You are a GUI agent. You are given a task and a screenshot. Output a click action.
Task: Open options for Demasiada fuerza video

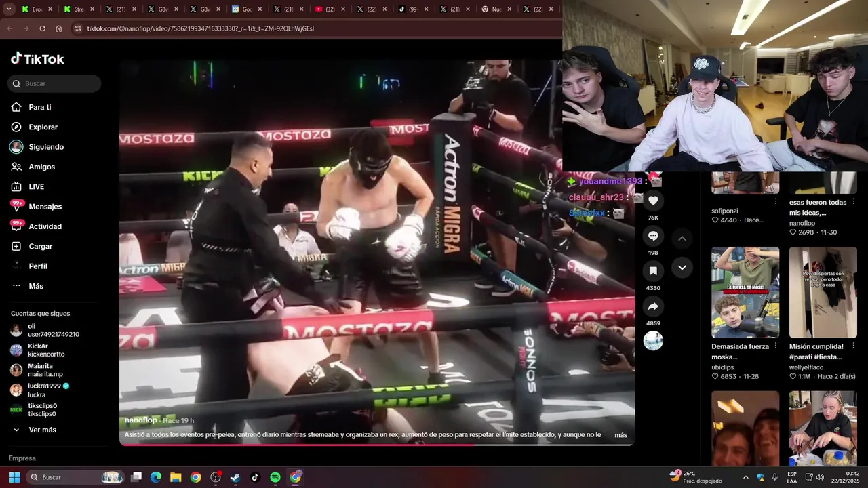tap(776, 346)
